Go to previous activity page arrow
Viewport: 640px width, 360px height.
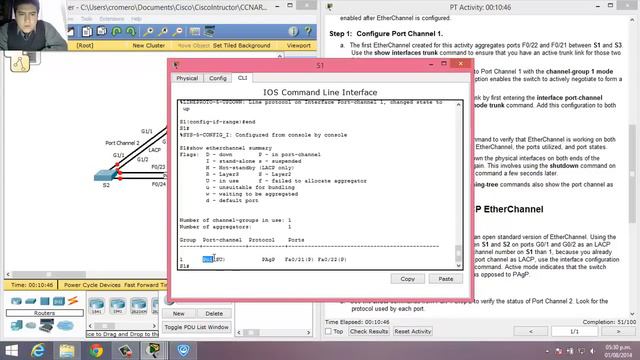click(531, 331)
